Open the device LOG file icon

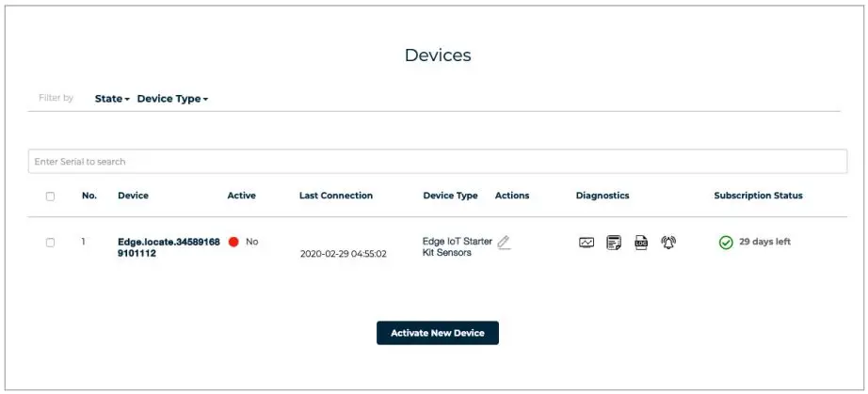point(641,243)
